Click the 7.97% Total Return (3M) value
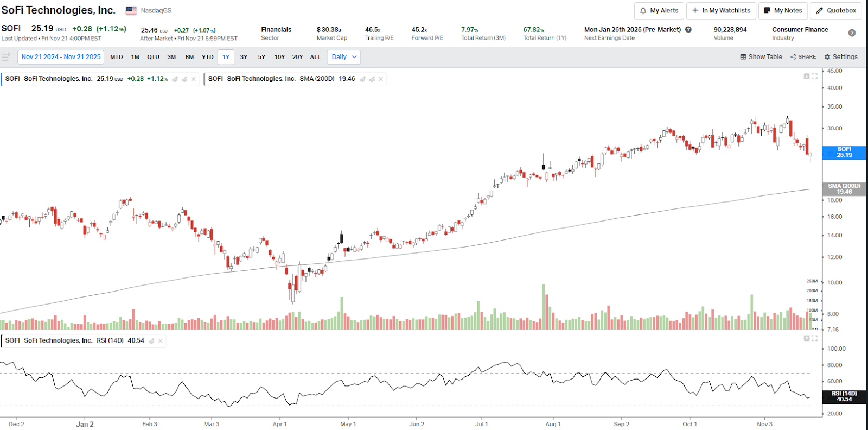The image size is (868, 430). (x=470, y=30)
